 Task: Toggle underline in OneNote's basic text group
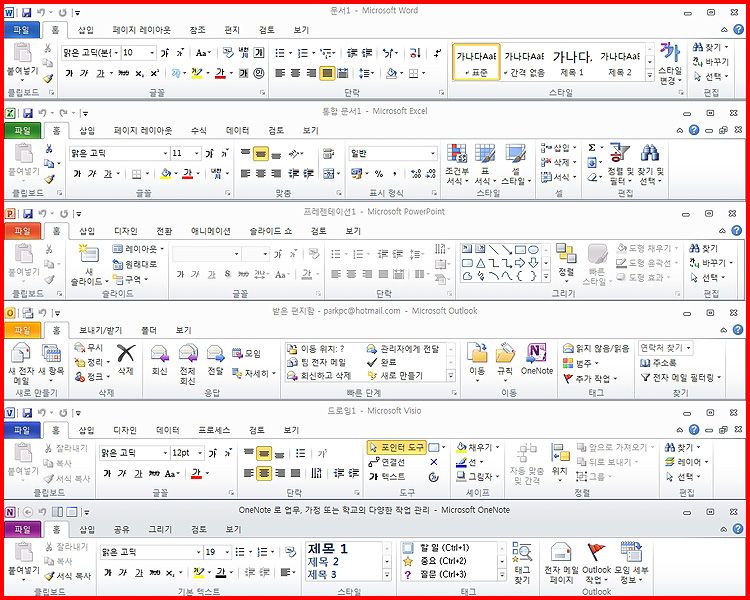139,572
